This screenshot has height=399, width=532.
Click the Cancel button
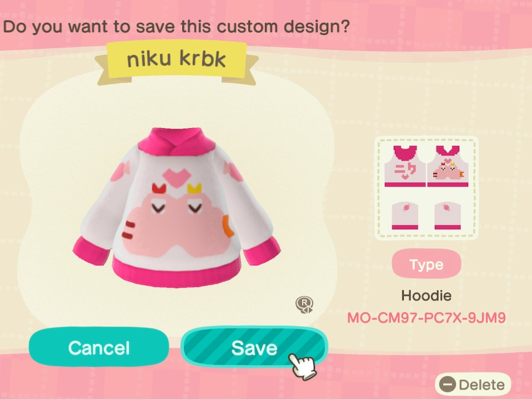(99, 347)
